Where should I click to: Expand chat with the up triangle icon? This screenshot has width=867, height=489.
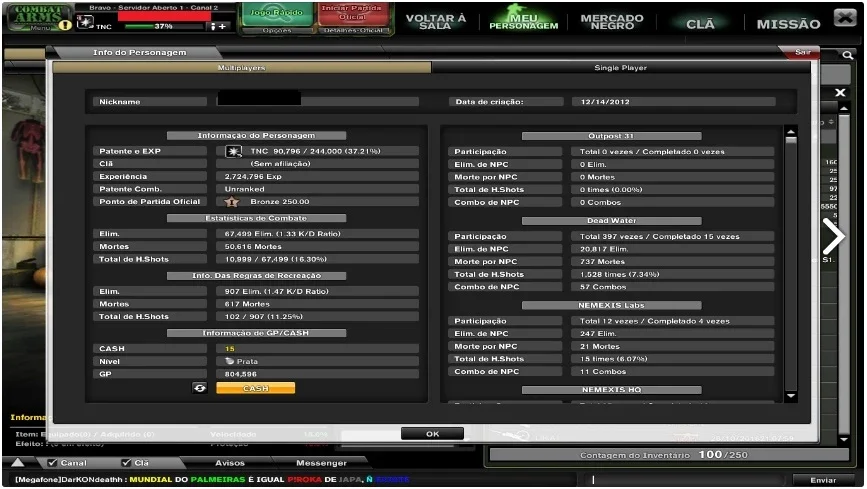18,462
